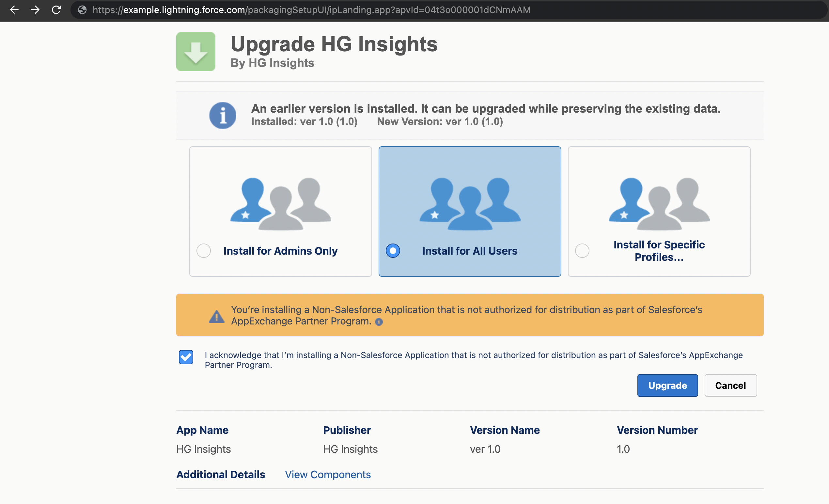The width and height of the screenshot is (829, 504).
Task: Click the site info globe icon
Action: (x=82, y=10)
